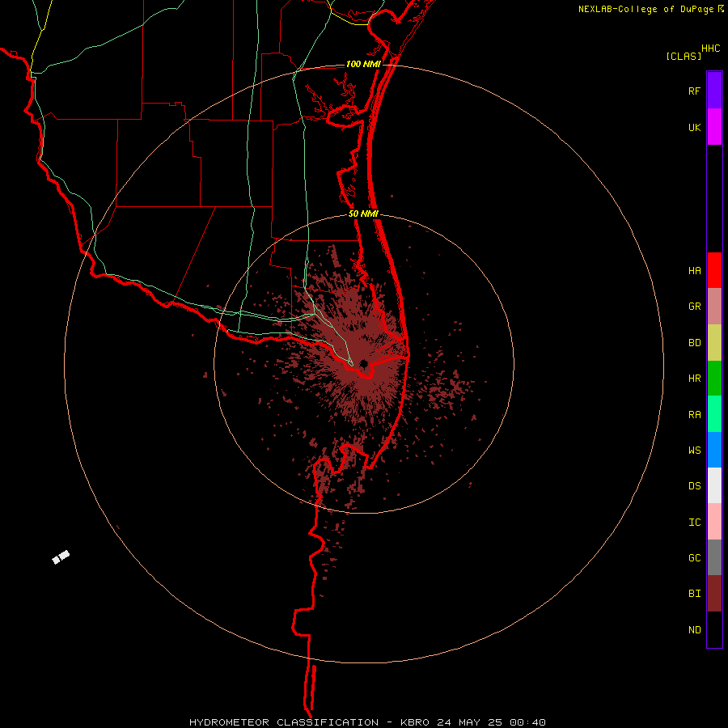This screenshot has width=728, height=728.
Task: Click the black radar site dot
Action: pyautogui.click(x=363, y=363)
